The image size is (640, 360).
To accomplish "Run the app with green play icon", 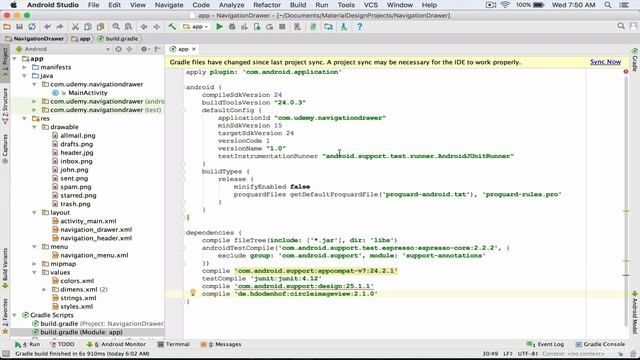I will pos(219,27).
